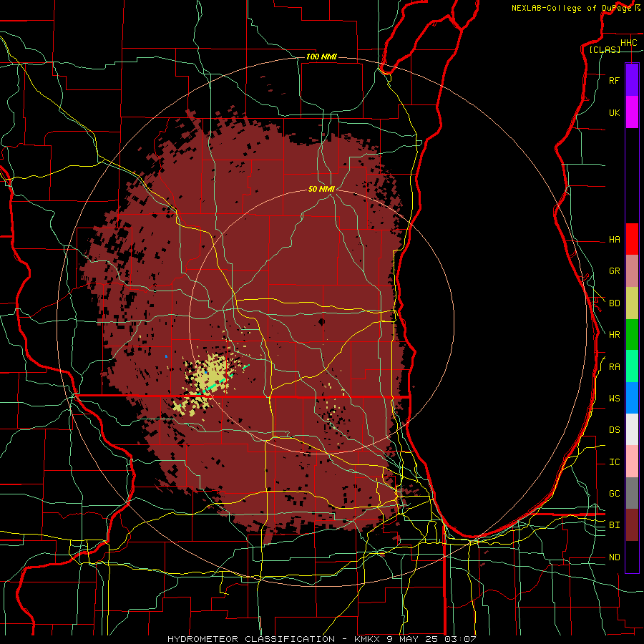Click the purple RF color swatch
644x644 pixels.
632,80
